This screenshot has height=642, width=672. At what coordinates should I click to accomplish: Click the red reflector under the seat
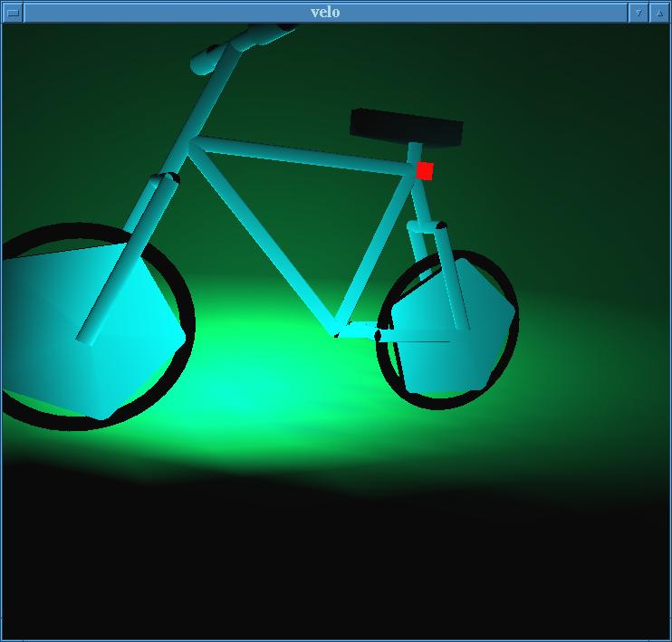click(425, 170)
